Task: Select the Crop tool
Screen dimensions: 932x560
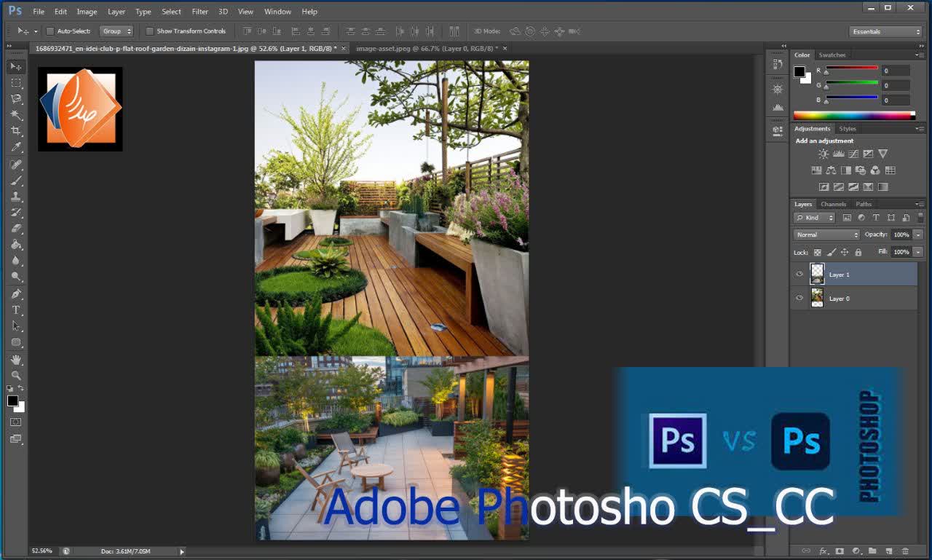Action: pyautogui.click(x=16, y=131)
